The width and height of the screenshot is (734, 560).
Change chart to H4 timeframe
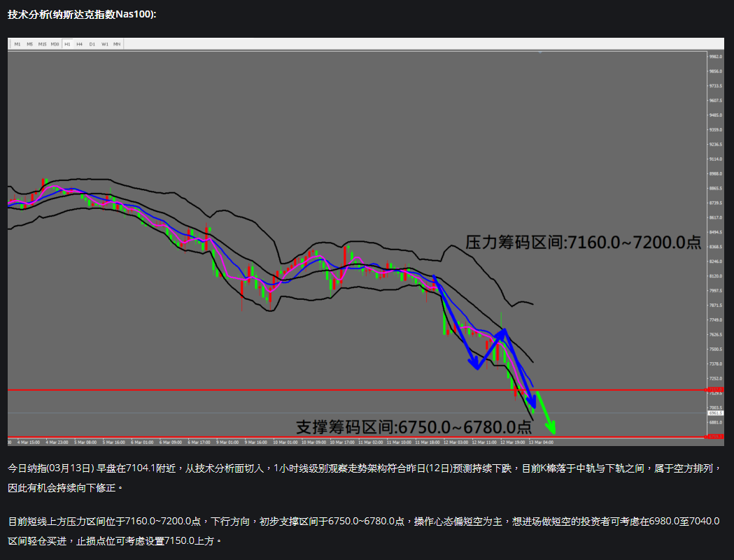[x=80, y=44]
